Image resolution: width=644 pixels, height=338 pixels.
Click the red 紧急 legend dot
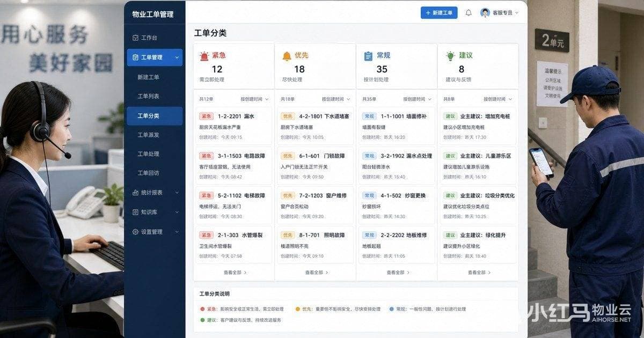click(202, 309)
